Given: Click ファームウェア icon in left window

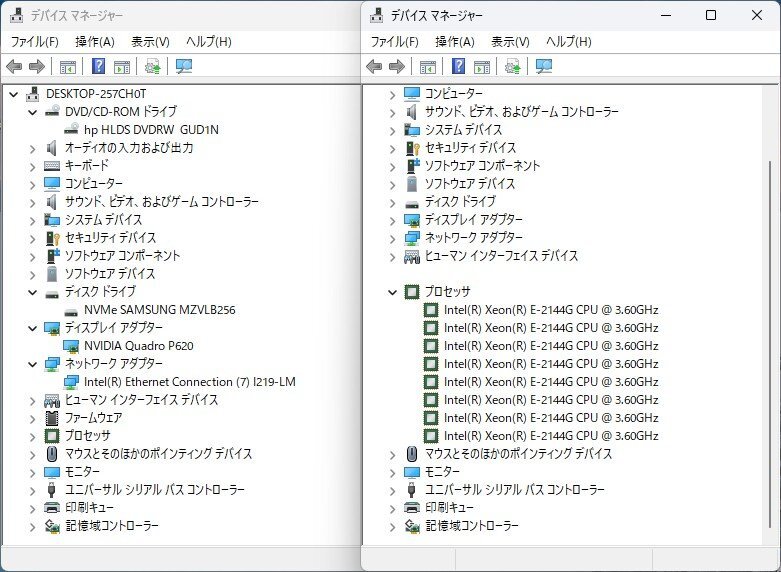Looking at the screenshot, I should (x=52, y=418).
